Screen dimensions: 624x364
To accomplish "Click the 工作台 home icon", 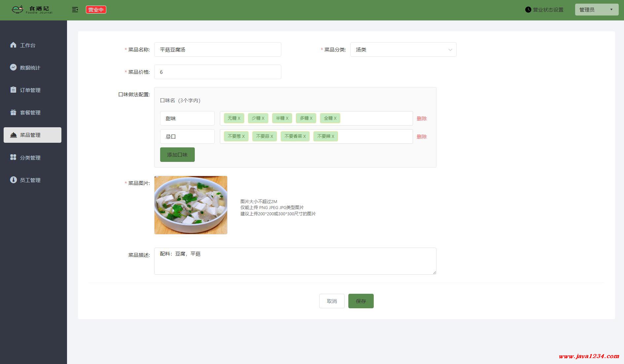I will pos(13,45).
